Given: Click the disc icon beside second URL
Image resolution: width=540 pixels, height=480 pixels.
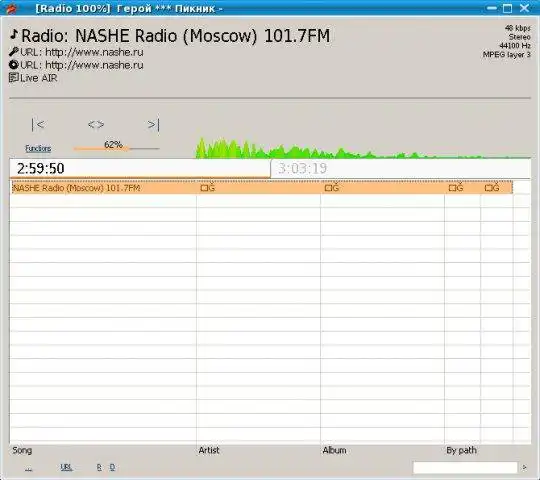Looking at the screenshot, I should point(13,65).
